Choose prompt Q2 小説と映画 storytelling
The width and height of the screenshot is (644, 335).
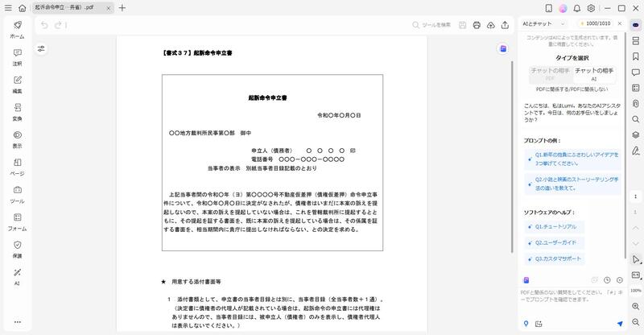(x=572, y=184)
